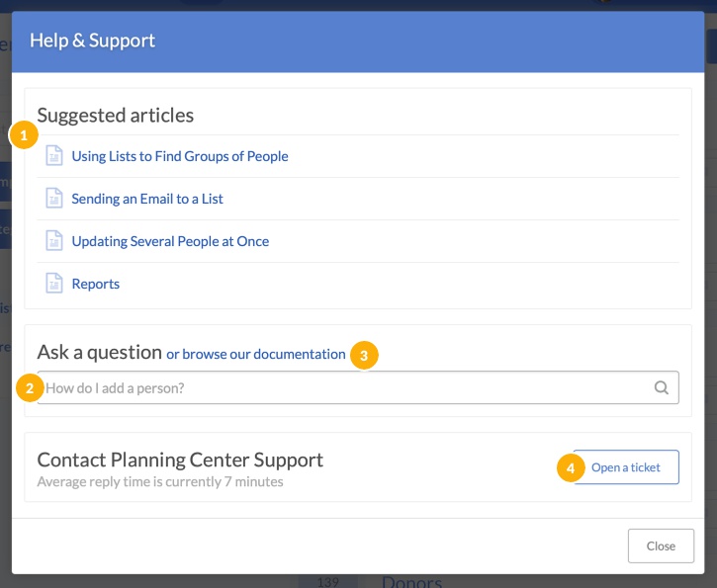Click the 'Help & Support' dialog title
The height and width of the screenshot is (588, 717).
pos(92,41)
